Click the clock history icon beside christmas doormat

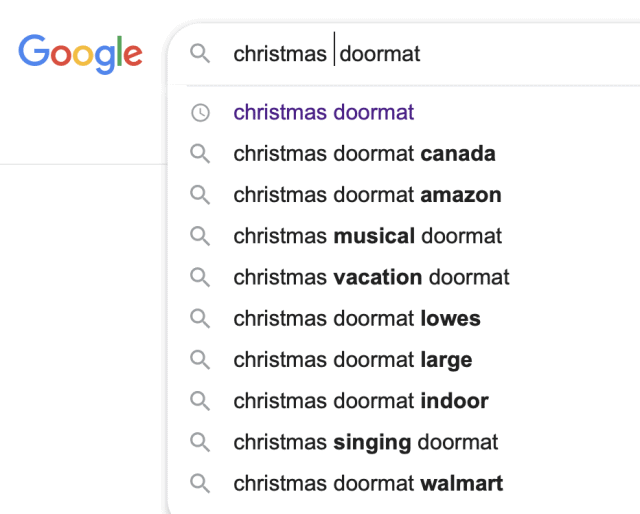click(200, 113)
